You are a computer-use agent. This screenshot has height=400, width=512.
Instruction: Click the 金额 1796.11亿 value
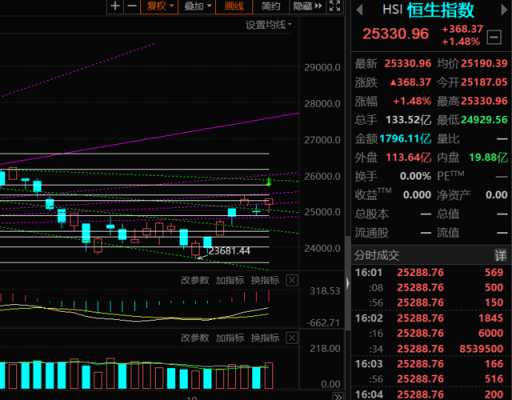405,138
